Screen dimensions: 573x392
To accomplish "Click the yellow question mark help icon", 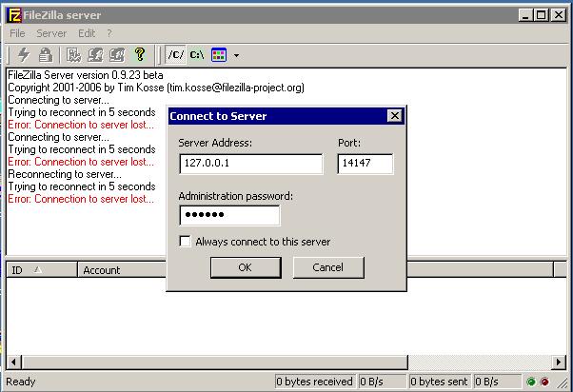I will pos(140,55).
